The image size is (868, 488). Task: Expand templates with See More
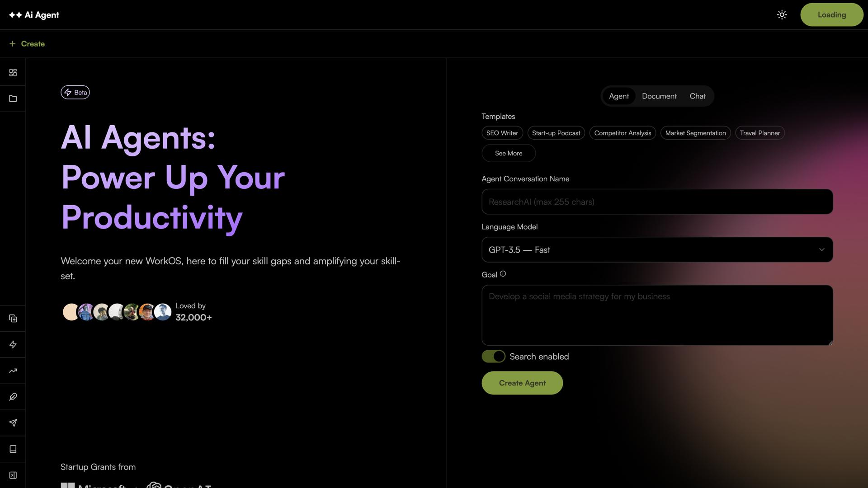click(x=508, y=153)
